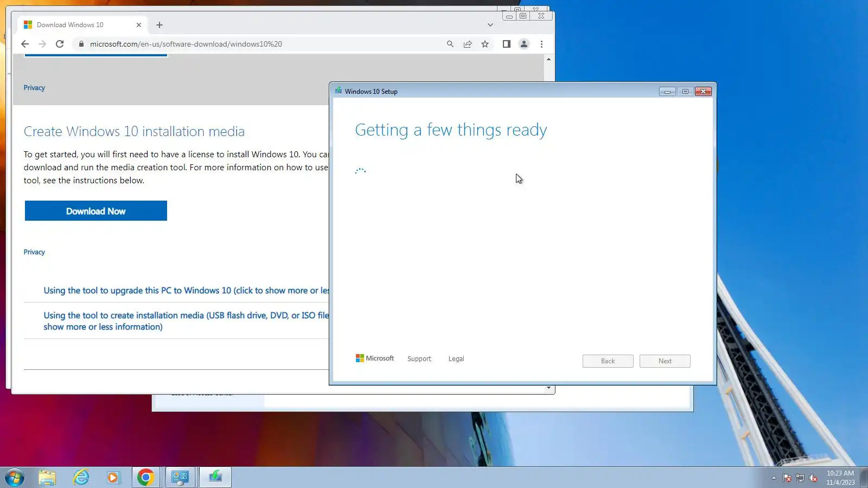Click Chrome's forward navigation arrow
868x488 pixels.
pos(42,44)
